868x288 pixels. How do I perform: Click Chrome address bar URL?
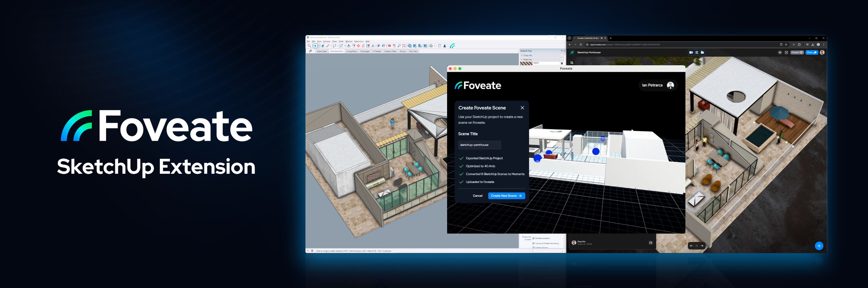click(x=625, y=45)
